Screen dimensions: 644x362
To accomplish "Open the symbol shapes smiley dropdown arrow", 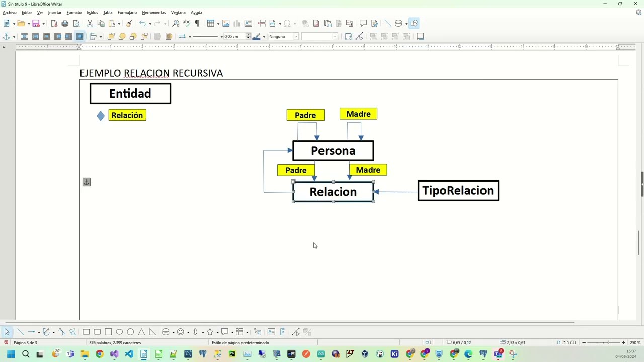I will 188,332.
